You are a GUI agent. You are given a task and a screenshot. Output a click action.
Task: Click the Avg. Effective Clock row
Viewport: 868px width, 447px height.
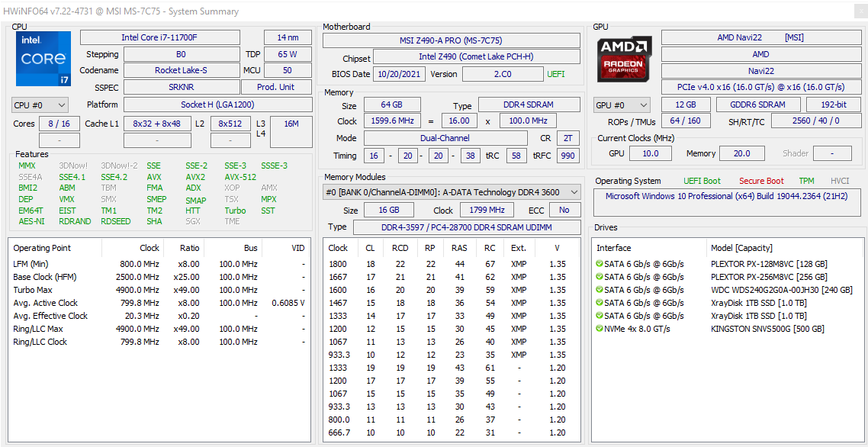tap(159, 316)
